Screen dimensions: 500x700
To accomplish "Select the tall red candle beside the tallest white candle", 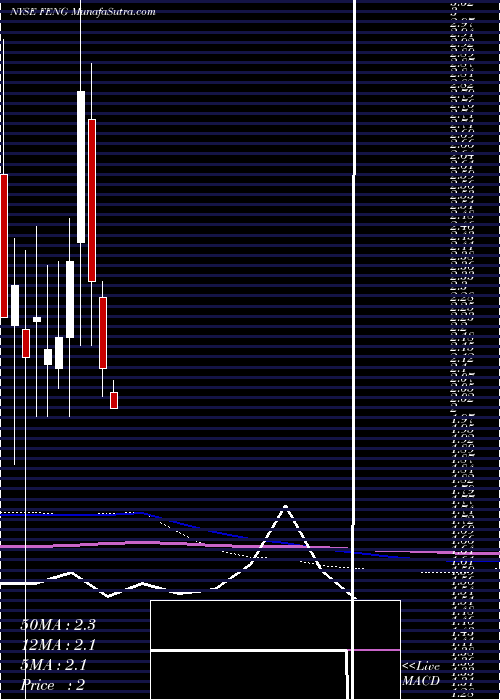I will pos(92,200).
